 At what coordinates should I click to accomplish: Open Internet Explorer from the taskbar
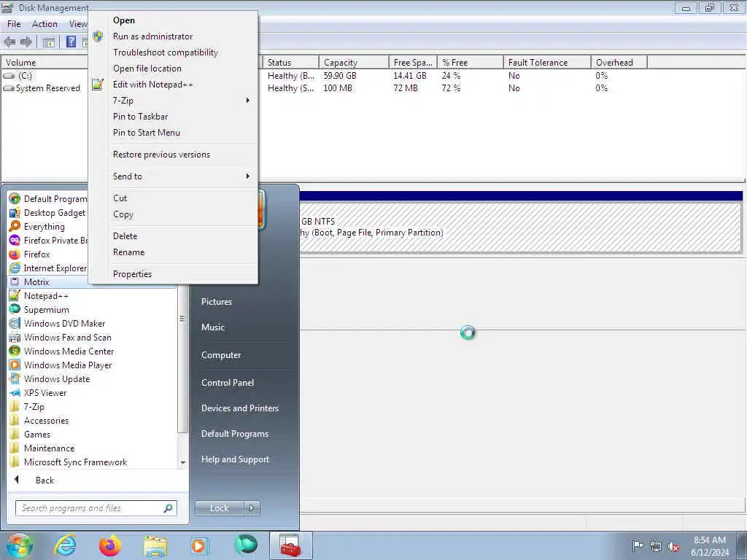(65, 545)
